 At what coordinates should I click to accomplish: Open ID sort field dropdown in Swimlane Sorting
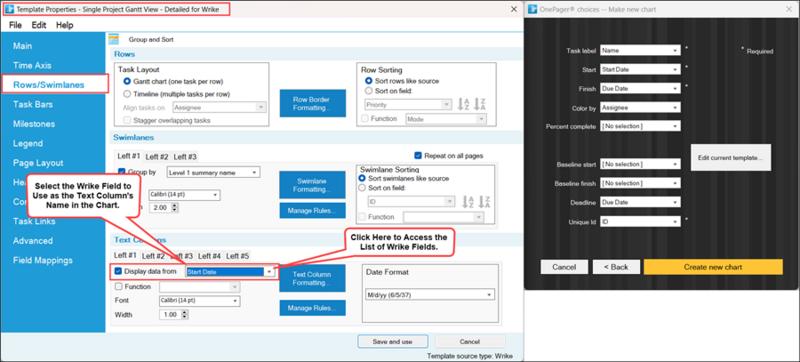coord(411,202)
